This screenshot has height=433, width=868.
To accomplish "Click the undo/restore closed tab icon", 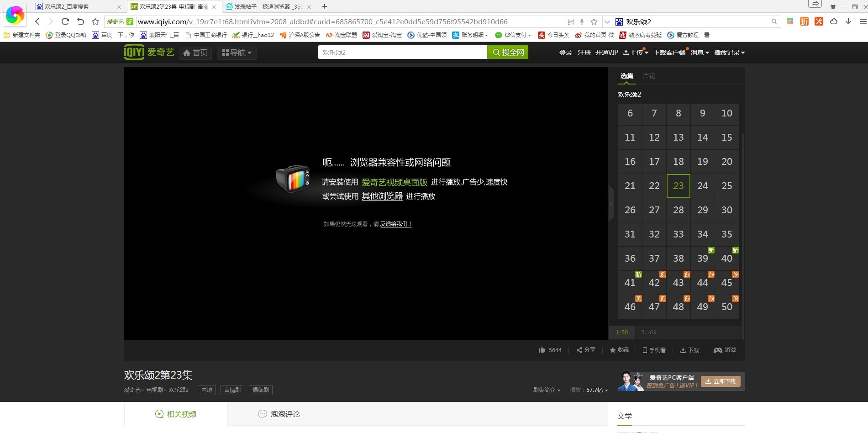I will click(x=80, y=21).
